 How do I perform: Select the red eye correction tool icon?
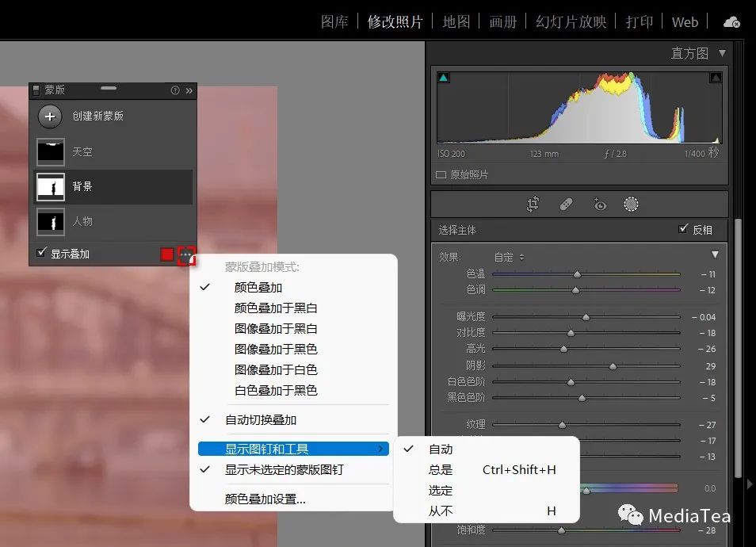(599, 205)
